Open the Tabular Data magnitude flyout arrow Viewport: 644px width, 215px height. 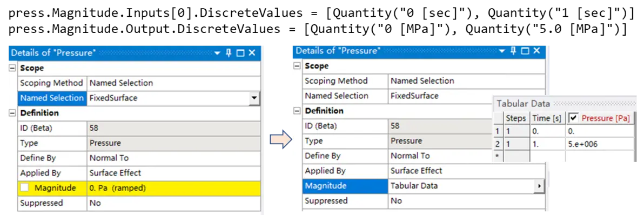coord(539,186)
